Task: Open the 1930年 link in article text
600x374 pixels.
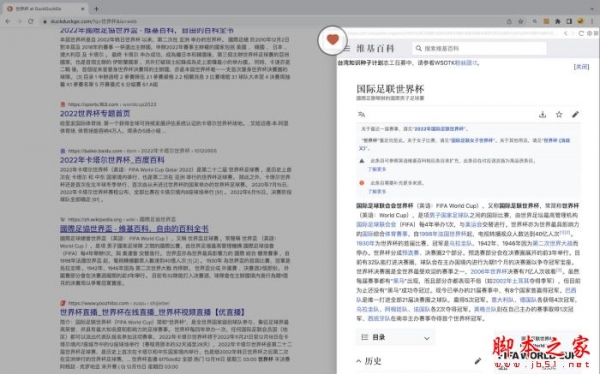Action: click(365, 243)
